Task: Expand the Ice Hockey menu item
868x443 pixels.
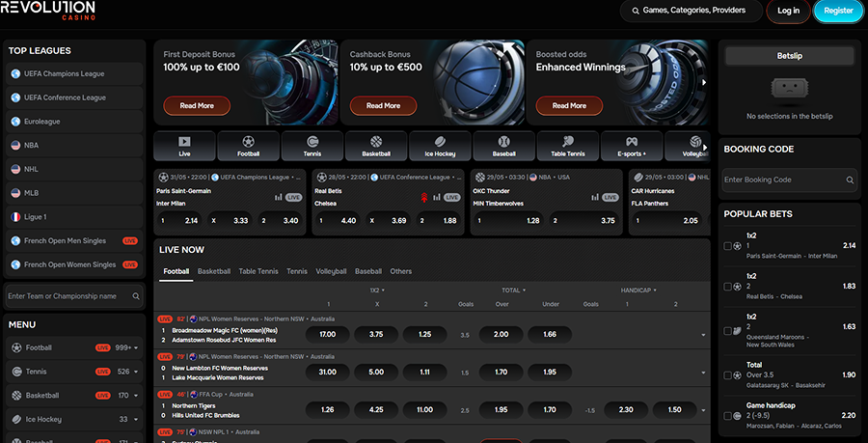Action: tap(136, 420)
